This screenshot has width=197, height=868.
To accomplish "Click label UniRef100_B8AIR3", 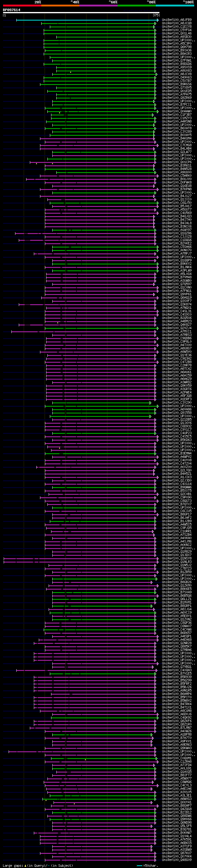I will coord(177,54).
